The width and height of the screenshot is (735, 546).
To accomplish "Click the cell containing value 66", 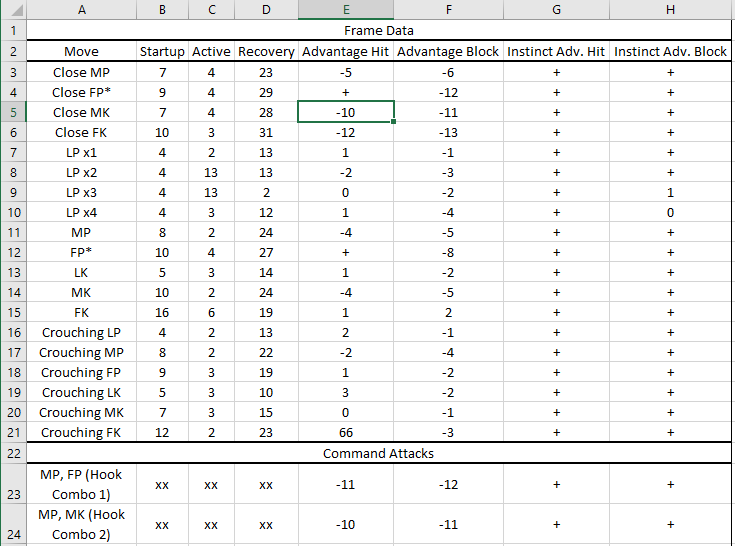I will 346,433.
